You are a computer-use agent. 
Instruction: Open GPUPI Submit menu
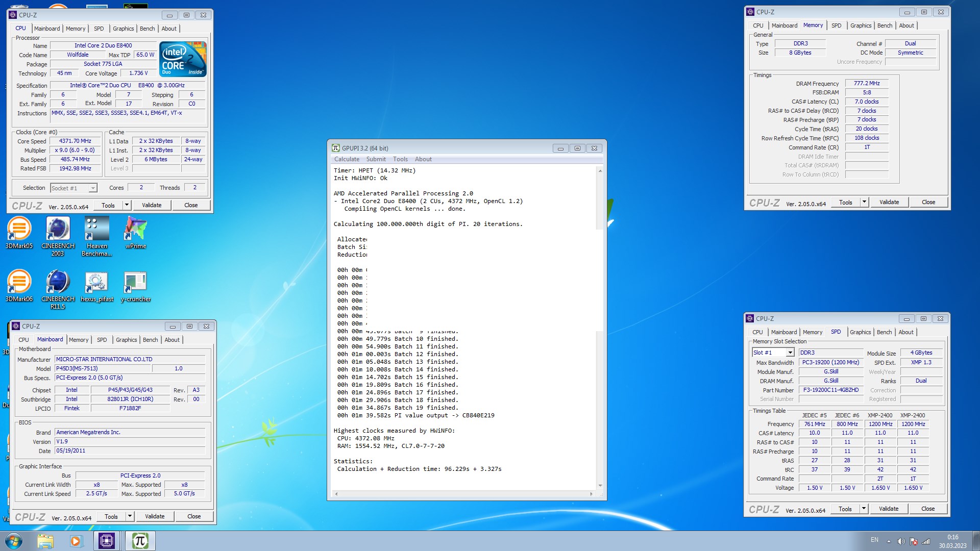pos(376,159)
